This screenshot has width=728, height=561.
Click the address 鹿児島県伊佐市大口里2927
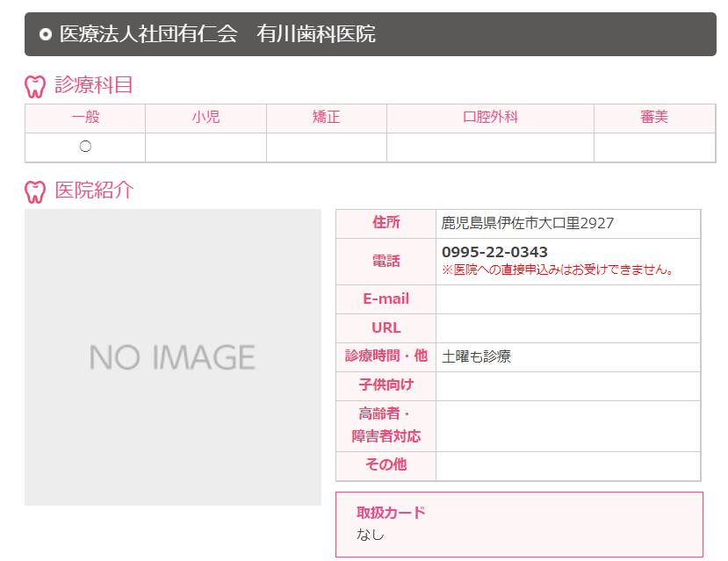tap(528, 223)
